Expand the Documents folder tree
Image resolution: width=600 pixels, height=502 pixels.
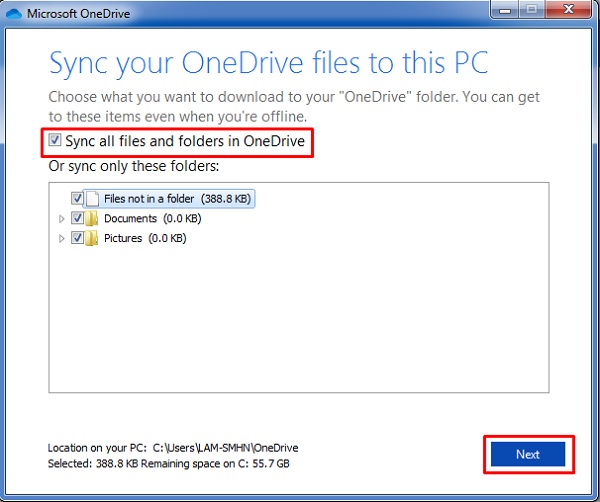coord(61,219)
